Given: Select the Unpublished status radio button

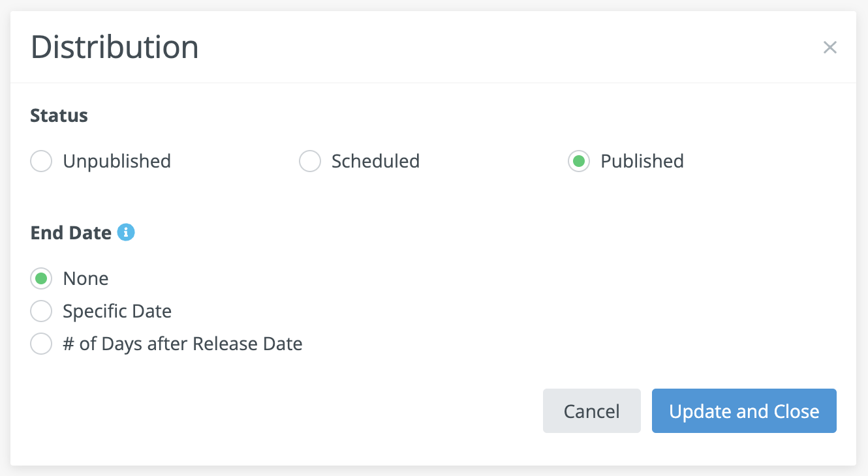Looking at the screenshot, I should click(x=41, y=161).
